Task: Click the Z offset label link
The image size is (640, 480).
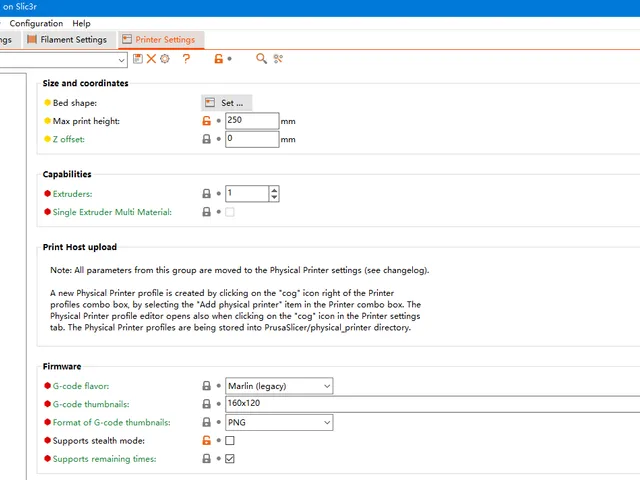Action: pos(69,139)
